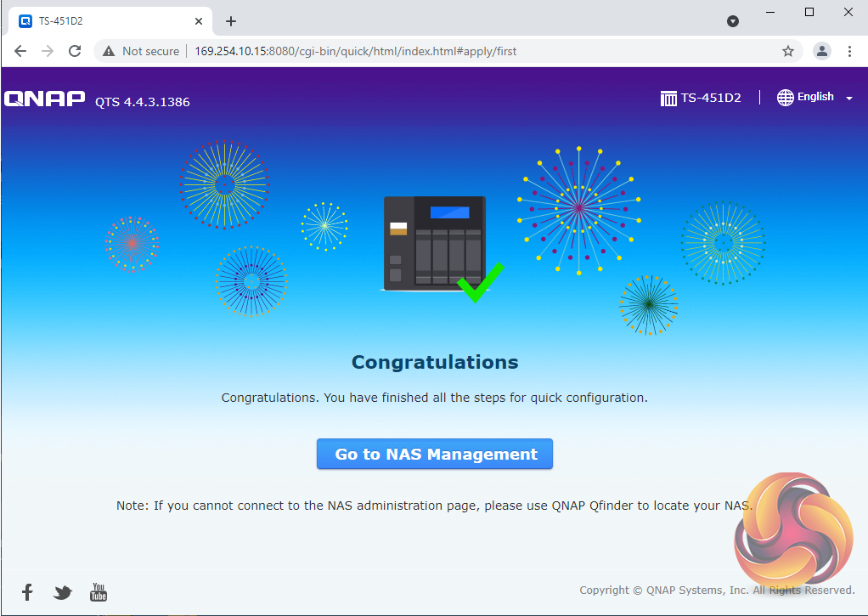868x616 pixels.
Task: Click the finished quick configuration message
Action: [x=434, y=398]
